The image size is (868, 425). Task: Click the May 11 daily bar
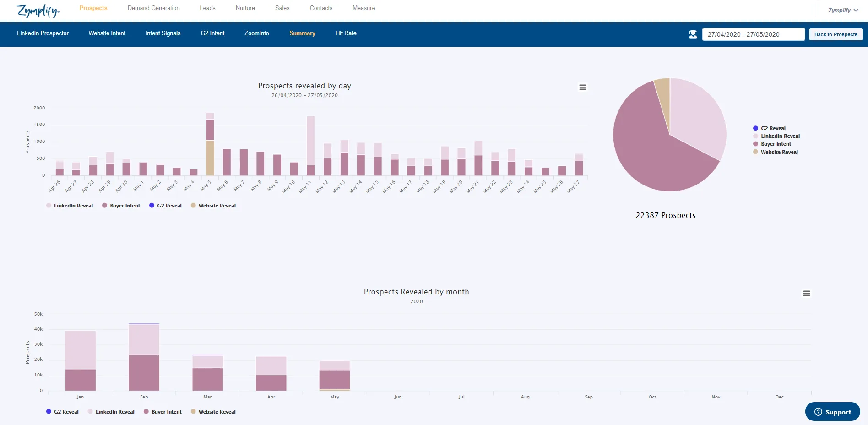[311, 146]
